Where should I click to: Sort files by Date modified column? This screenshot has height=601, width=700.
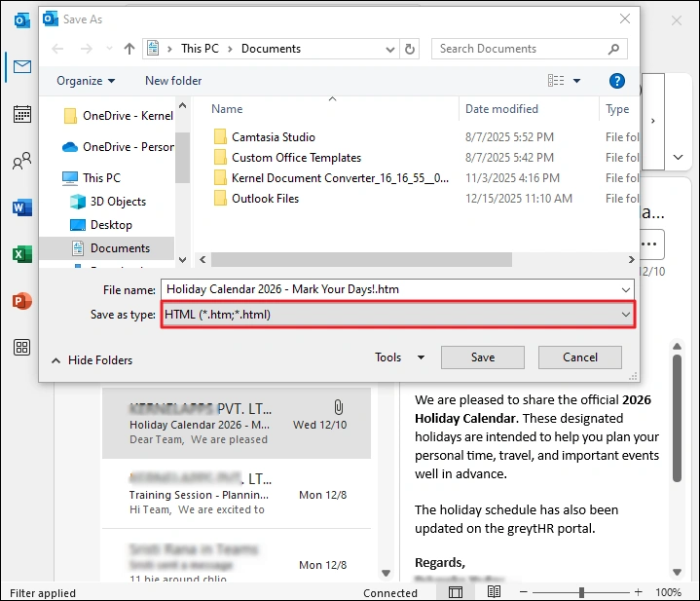pyautogui.click(x=501, y=109)
